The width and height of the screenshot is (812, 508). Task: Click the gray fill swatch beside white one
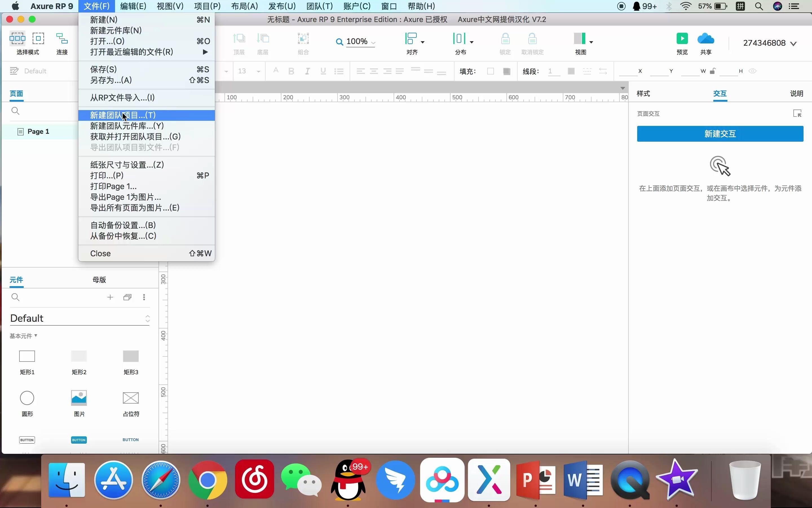[x=507, y=71]
